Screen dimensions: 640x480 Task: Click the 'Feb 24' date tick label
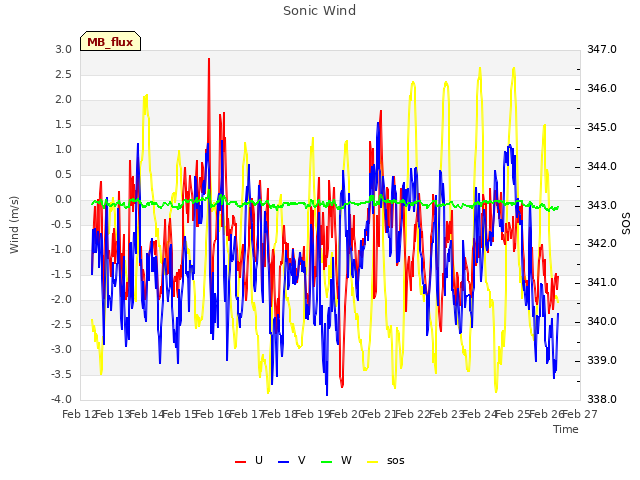[x=480, y=414]
